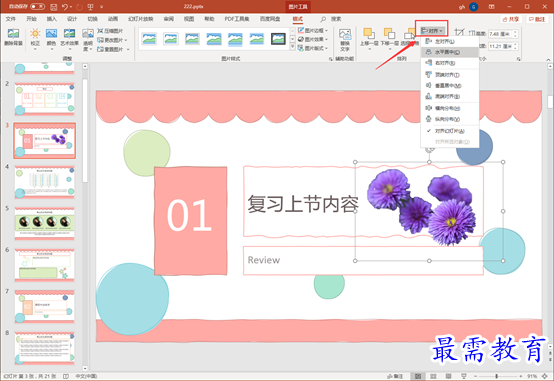Click the Crop tool icon
Screen dimensions: 554x381
coord(459,33)
